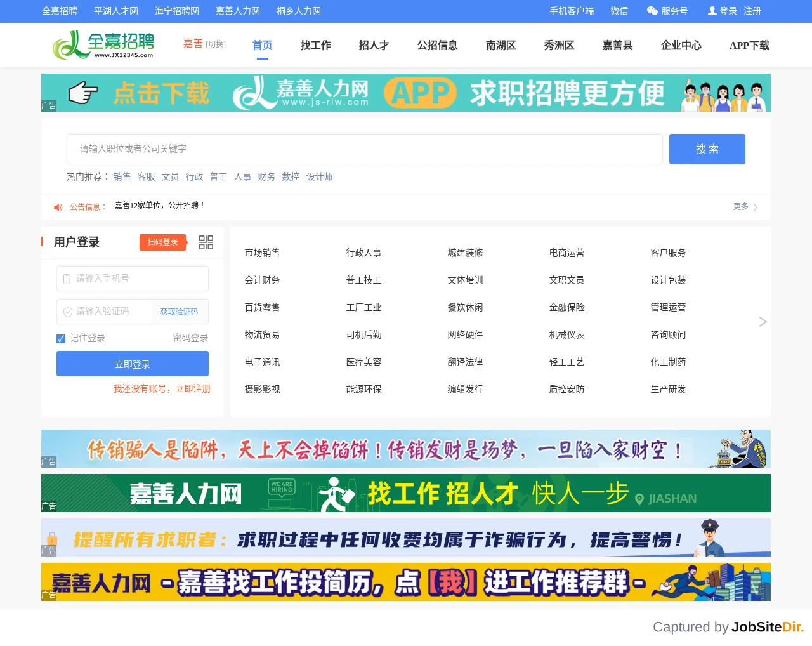812x646 pixels.
Task: Go to the 首页 nav tab
Action: tap(263, 46)
